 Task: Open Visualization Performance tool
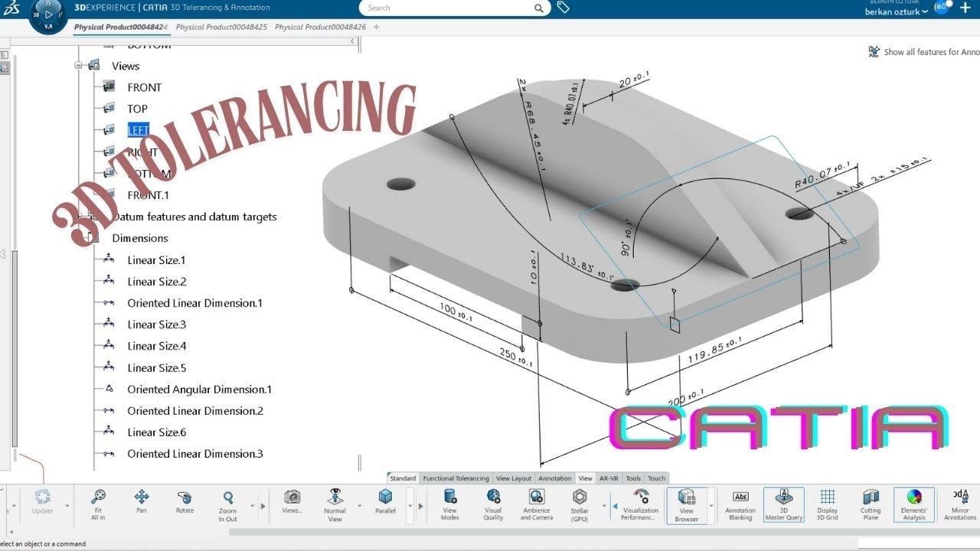(x=641, y=505)
